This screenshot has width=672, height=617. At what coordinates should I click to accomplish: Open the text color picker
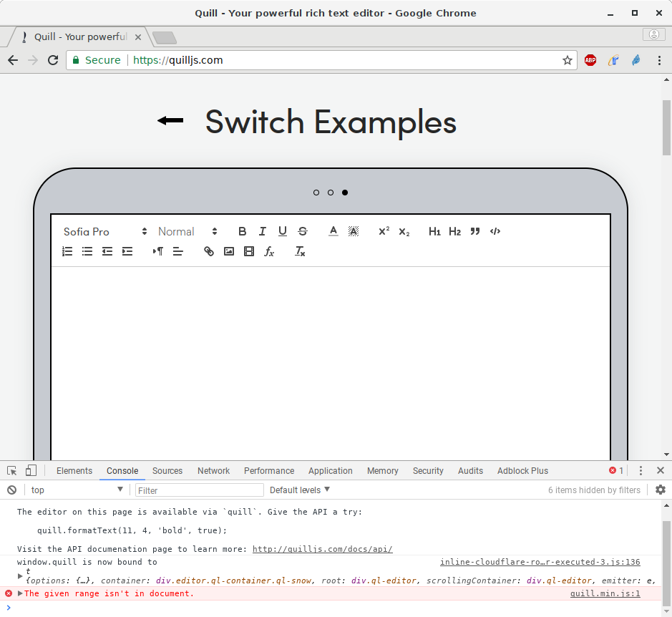[333, 231]
